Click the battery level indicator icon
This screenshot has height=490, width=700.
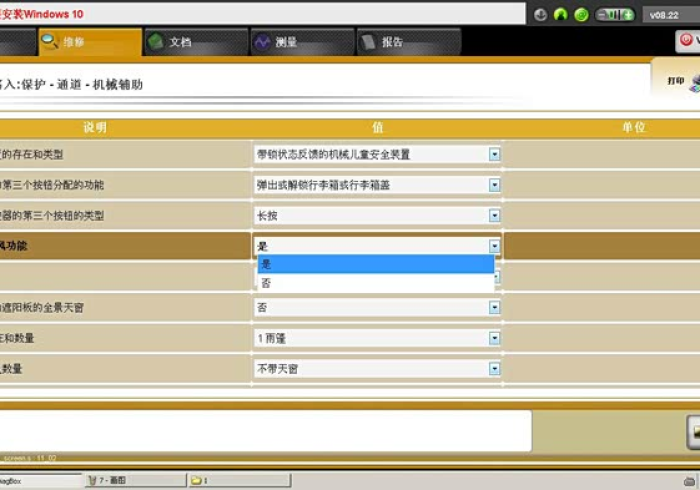pyautogui.click(x=615, y=15)
